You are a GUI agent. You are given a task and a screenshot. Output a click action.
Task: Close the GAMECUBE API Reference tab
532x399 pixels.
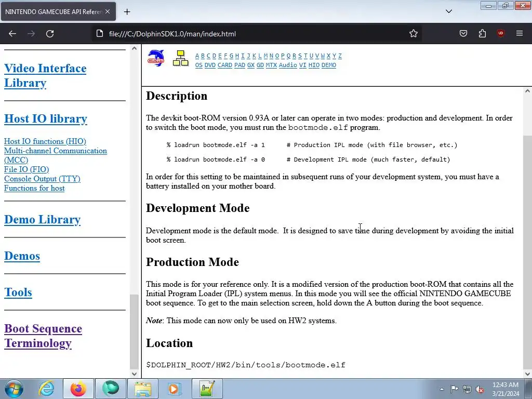108,11
